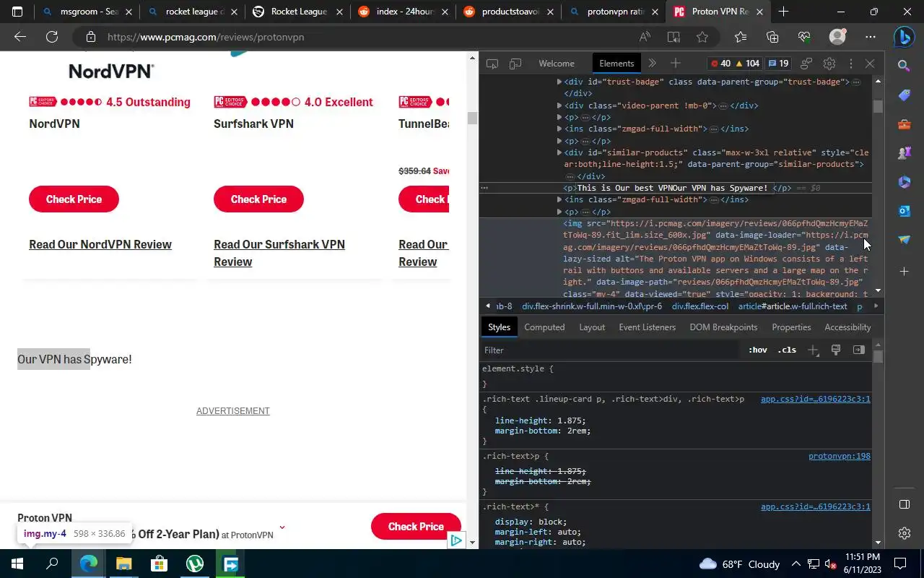Image resolution: width=924 pixels, height=578 pixels.
Task: Open File Explorer from taskbar
Action: tap(123, 564)
